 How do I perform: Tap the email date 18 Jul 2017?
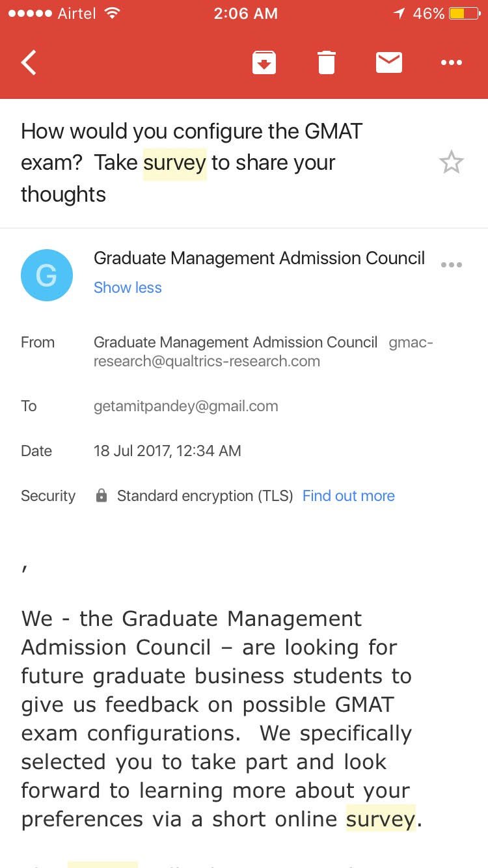[167, 451]
